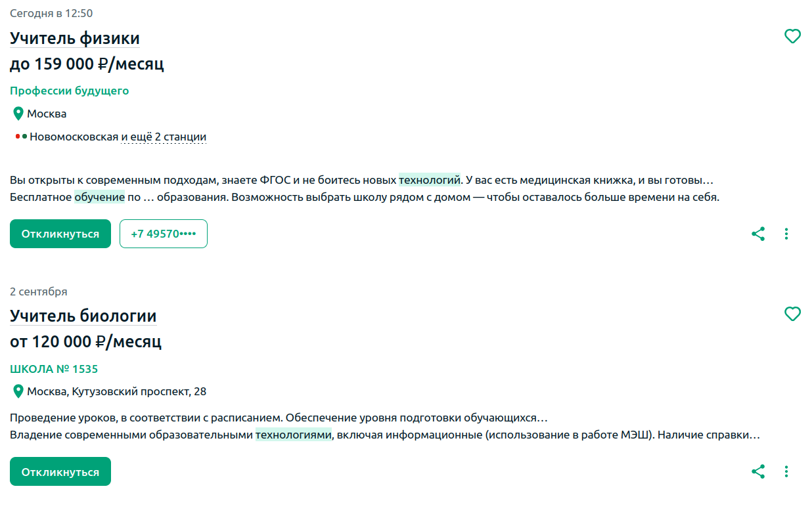Share the Учитель физики vacancy
The width and height of the screenshot is (812, 518).
coord(758,234)
